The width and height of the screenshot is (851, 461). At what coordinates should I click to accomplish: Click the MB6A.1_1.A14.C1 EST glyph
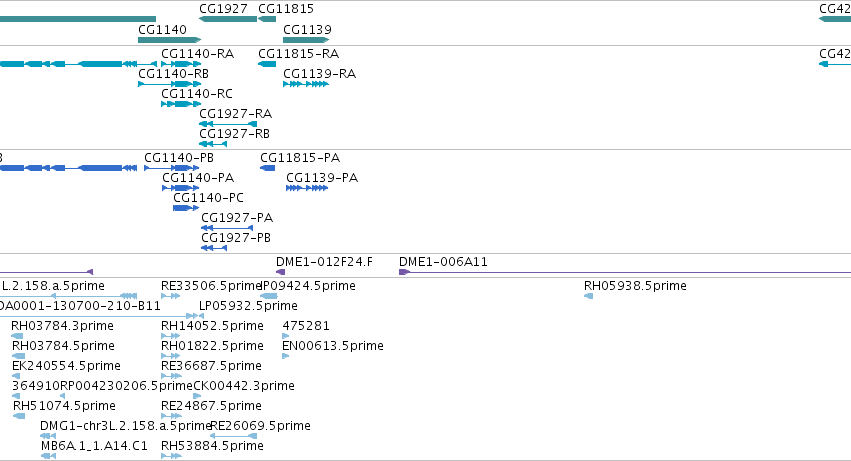48,456
